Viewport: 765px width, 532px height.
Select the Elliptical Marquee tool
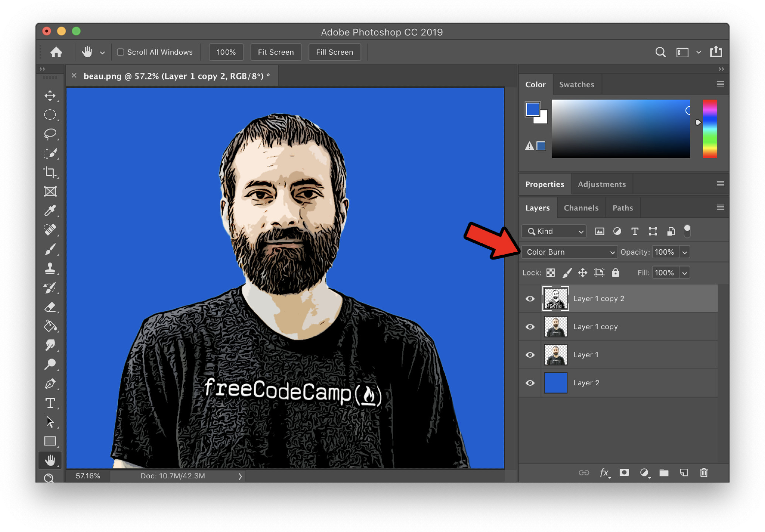[x=50, y=115]
